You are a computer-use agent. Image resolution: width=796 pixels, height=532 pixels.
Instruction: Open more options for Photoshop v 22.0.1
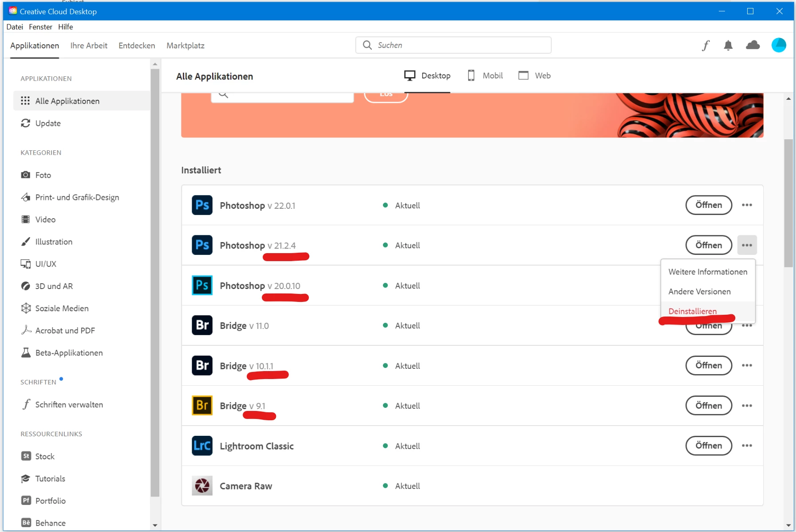[x=747, y=205]
